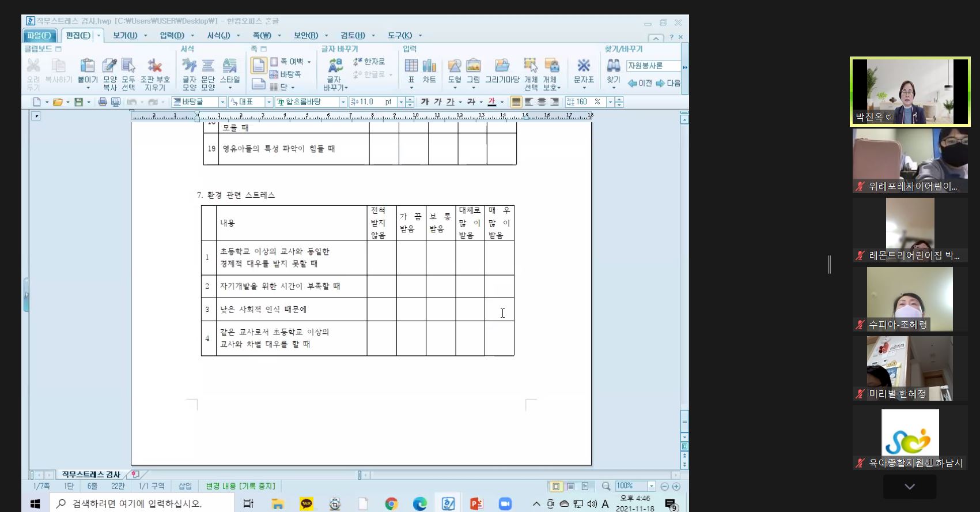Screen dimensions: 980x512
Task: Click Windows taskbar search box
Action: [x=142, y=504]
